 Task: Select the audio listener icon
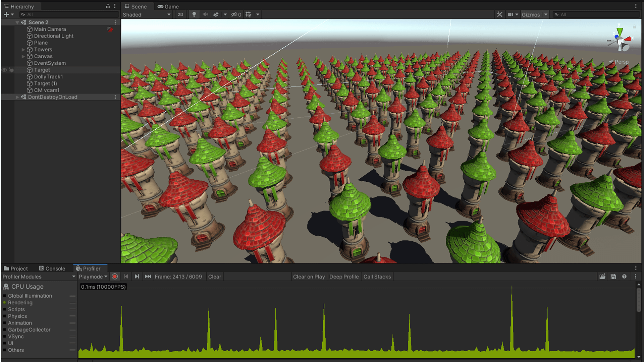tap(205, 15)
